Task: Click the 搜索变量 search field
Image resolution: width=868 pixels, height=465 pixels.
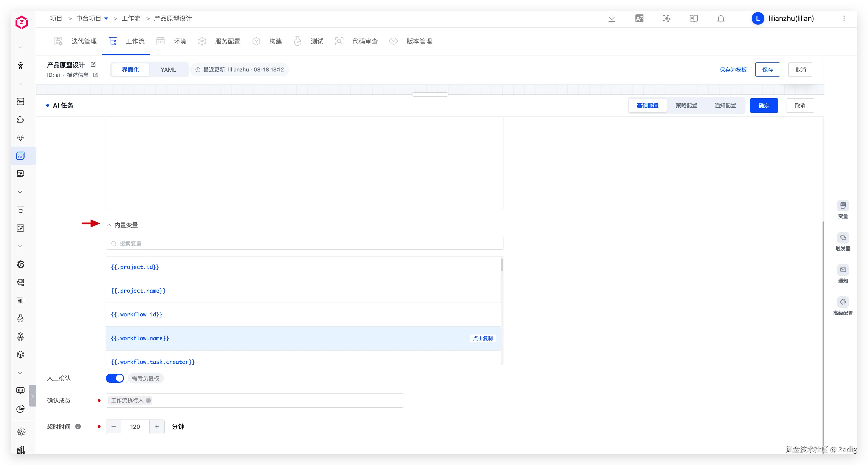Action: click(x=304, y=244)
